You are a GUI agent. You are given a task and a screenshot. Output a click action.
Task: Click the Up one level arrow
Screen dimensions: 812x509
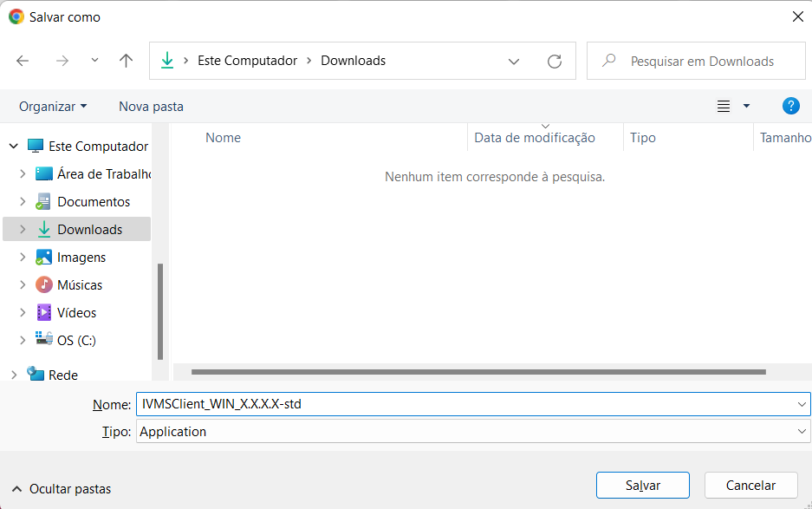pyautogui.click(x=127, y=61)
